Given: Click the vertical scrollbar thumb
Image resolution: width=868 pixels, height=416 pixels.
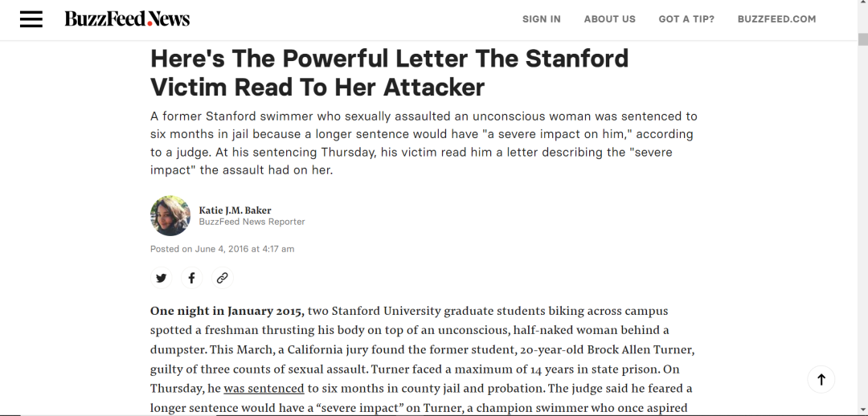Looking at the screenshot, I should [x=862, y=39].
